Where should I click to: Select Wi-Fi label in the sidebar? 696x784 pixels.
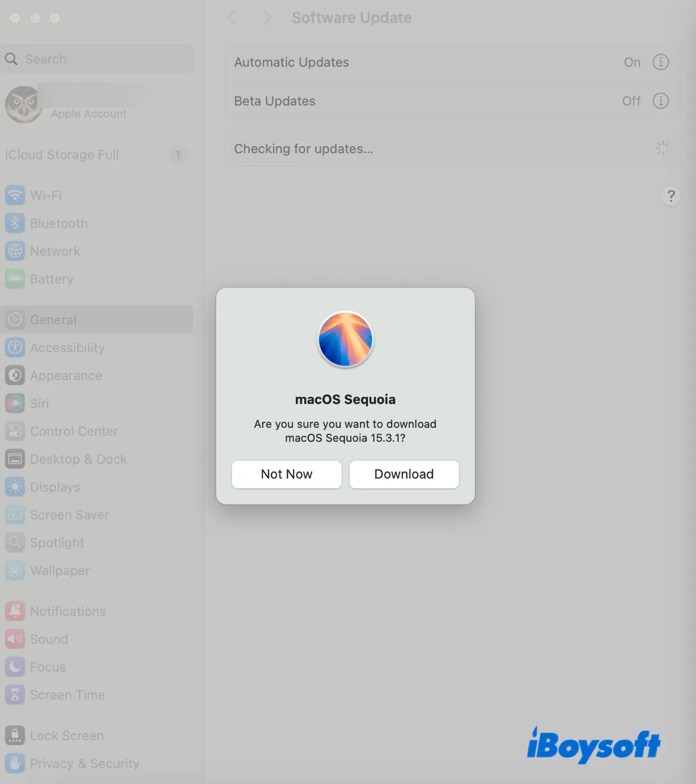click(x=46, y=195)
